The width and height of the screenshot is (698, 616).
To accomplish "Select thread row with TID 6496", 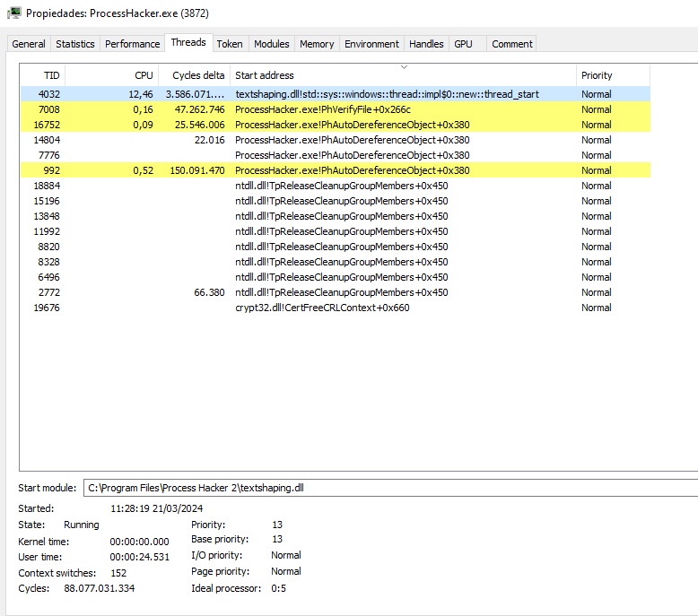I will (x=336, y=277).
